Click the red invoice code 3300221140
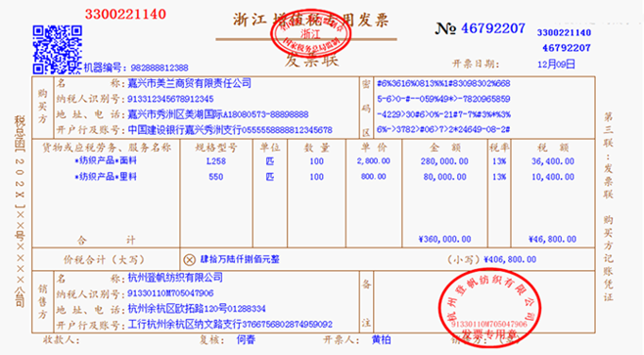Screen dimensions: 644x355 coord(125,15)
